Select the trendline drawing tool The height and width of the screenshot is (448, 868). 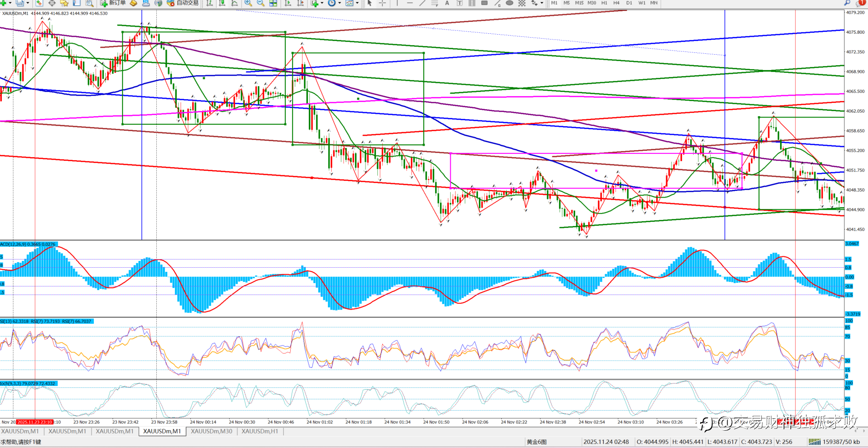click(422, 3)
